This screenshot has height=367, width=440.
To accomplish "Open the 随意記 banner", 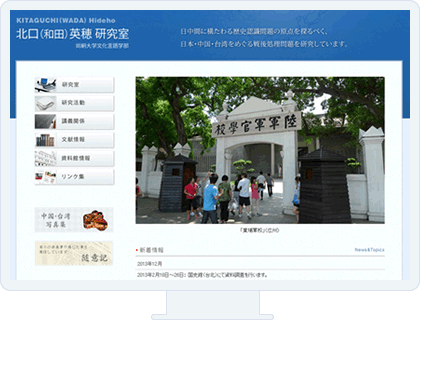I will 74,253.
